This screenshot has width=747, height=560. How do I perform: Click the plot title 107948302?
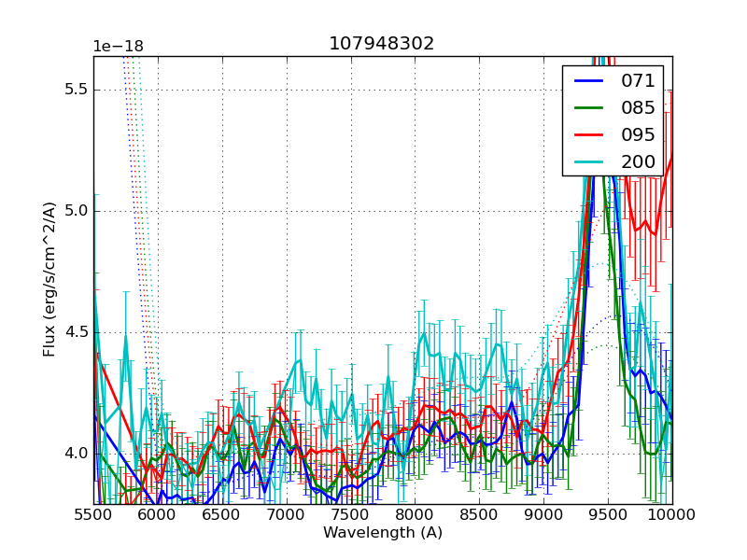click(x=381, y=44)
